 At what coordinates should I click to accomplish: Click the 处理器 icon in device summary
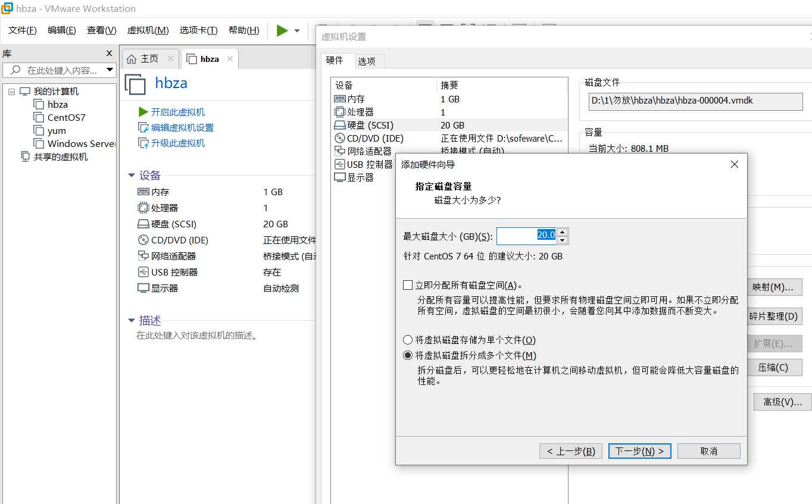click(143, 208)
